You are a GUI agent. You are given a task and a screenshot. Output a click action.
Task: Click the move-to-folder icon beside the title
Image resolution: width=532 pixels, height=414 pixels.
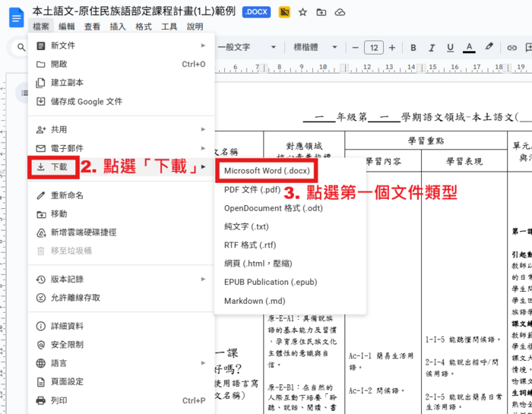(x=321, y=13)
